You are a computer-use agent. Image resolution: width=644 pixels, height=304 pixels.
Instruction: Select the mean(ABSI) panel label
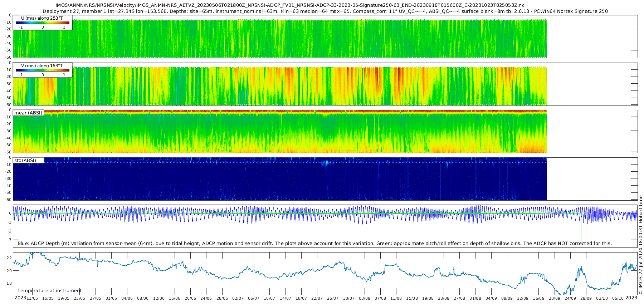[x=28, y=113]
